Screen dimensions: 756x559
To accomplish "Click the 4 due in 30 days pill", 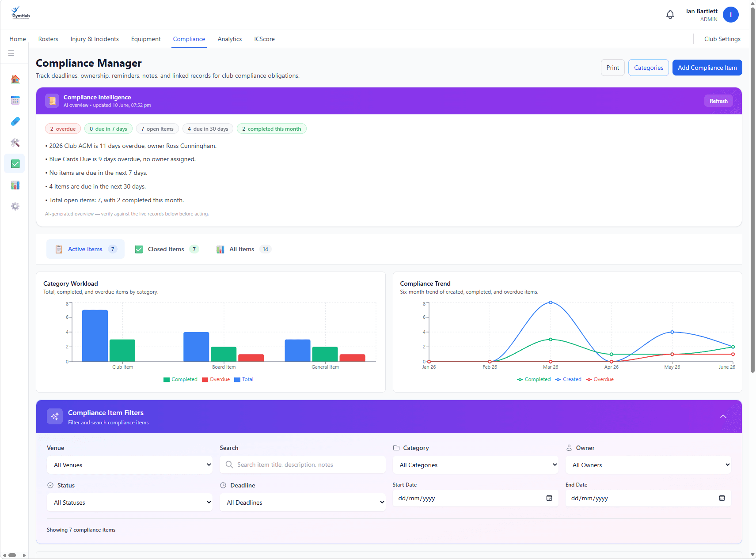I will [208, 128].
